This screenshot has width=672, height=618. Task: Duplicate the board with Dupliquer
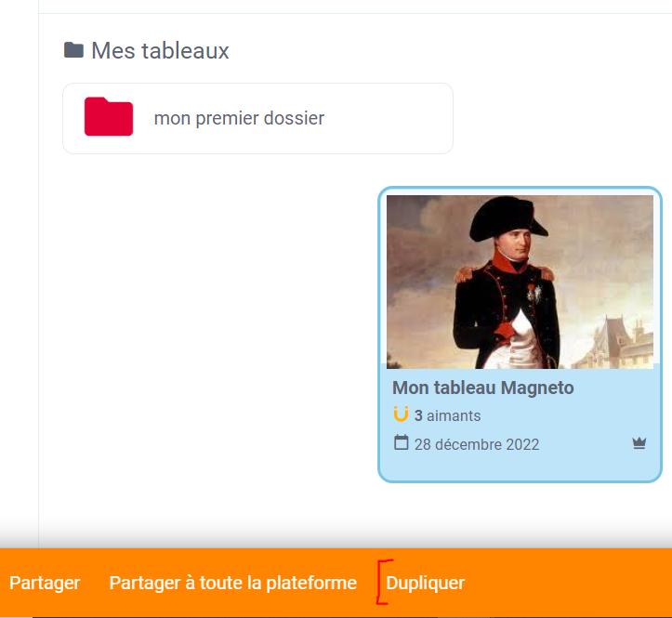[425, 583]
